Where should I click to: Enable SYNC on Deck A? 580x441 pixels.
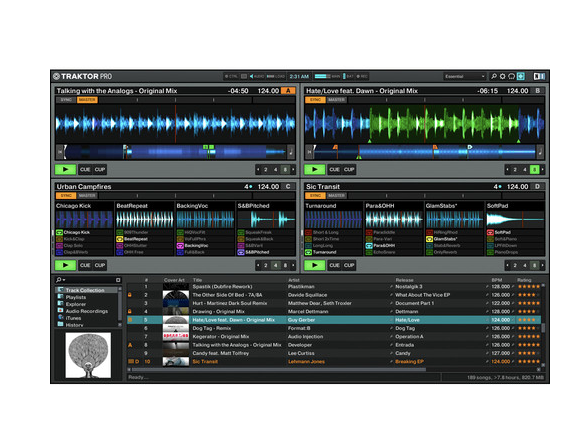(x=66, y=100)
